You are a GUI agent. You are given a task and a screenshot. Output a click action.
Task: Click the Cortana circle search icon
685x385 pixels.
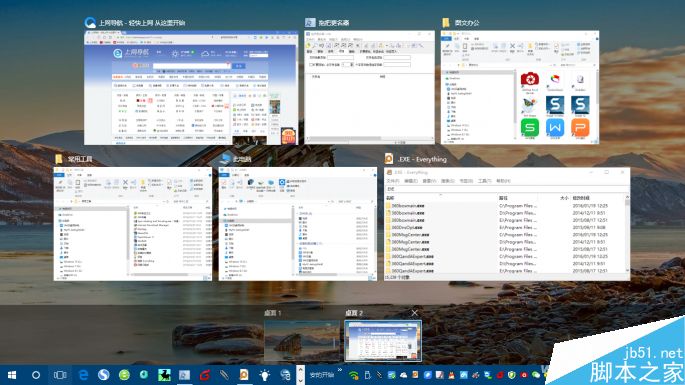36,375
